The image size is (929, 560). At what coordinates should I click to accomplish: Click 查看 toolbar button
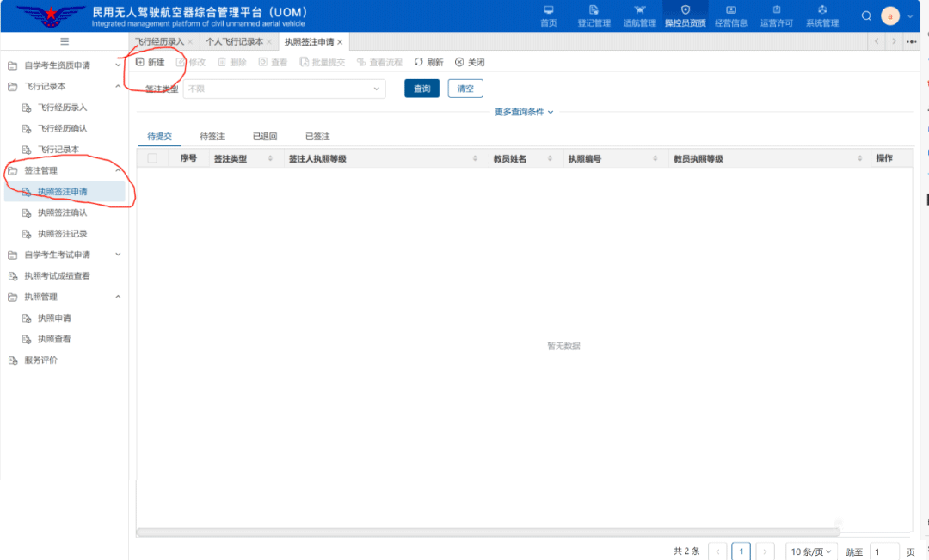(273, 62)
